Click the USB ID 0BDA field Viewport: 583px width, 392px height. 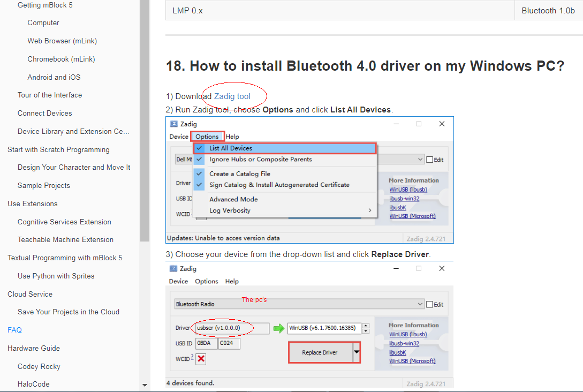pyautogui.click(x=206, y=343)
